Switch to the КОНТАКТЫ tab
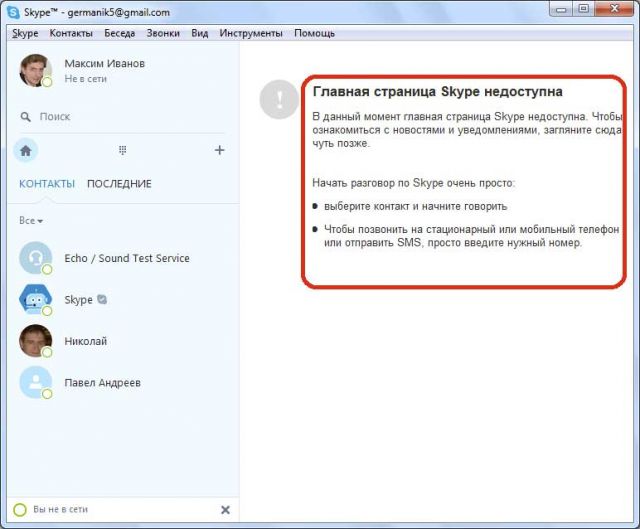This screenshot has width=640, height=529. [x=47, y=184]
